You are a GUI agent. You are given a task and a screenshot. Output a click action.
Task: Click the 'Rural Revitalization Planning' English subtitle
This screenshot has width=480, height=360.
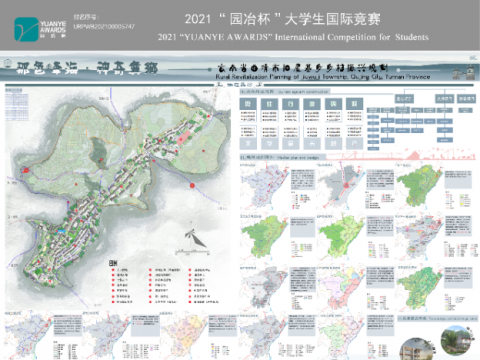coord(323,77)
